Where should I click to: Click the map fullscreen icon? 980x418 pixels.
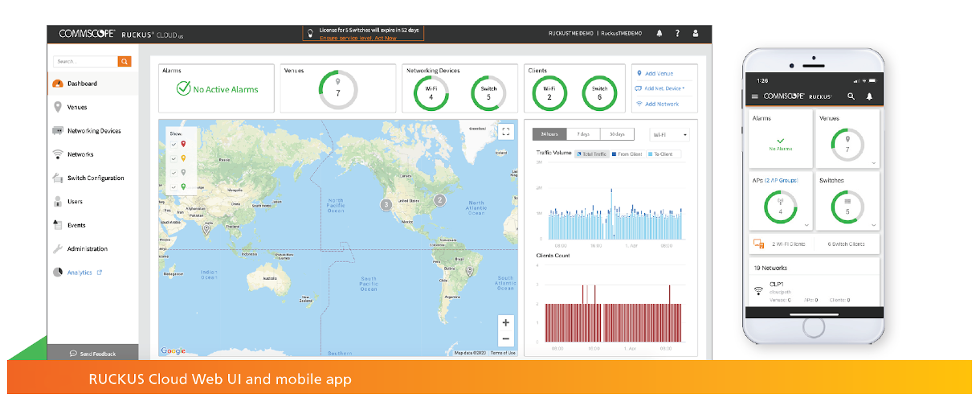505,132
